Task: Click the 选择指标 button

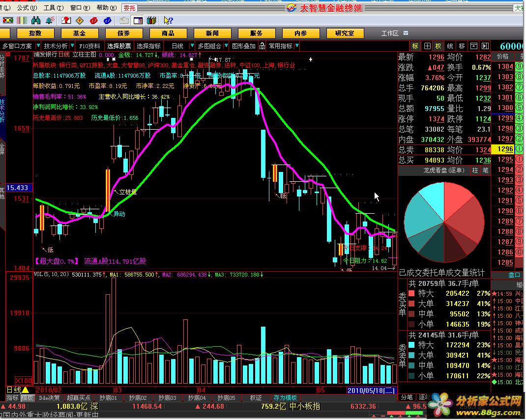Action: click(148, 46)
